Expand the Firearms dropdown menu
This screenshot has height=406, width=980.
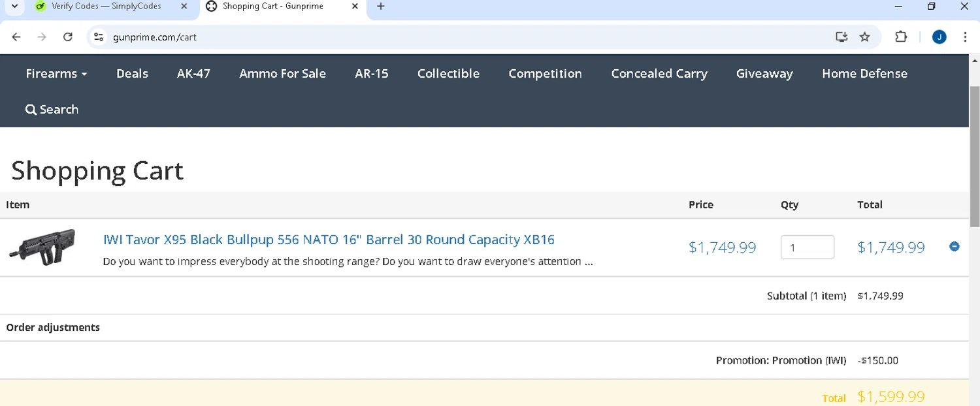(x=56, y=74)
